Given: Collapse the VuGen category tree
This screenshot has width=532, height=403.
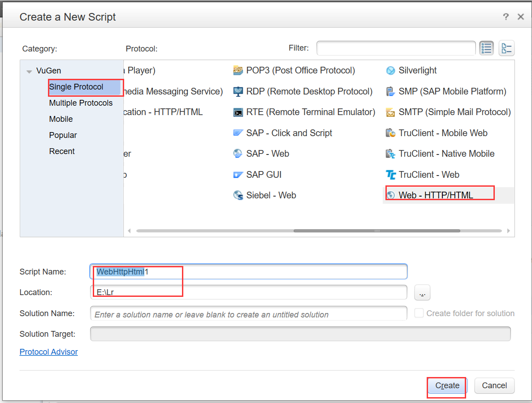Looking at the screenshot, I should tap(29, 71).
